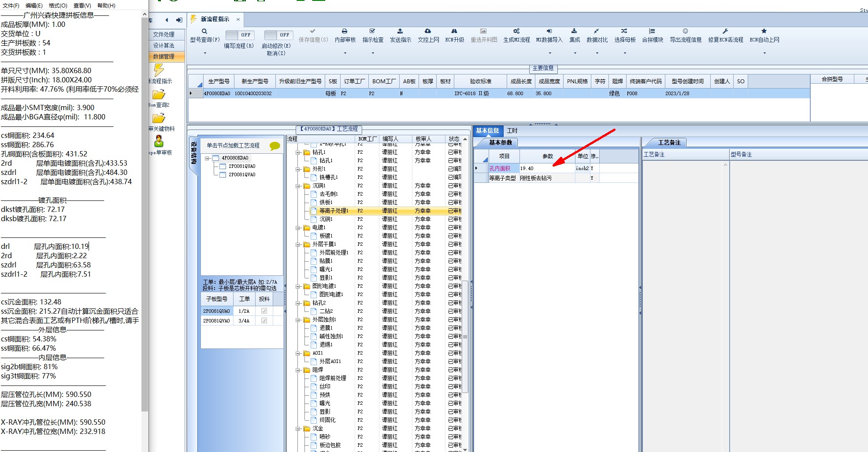This screenshot has width=868, height=452.
Task: Click the 集成 download icon
Action: [574, 31]
